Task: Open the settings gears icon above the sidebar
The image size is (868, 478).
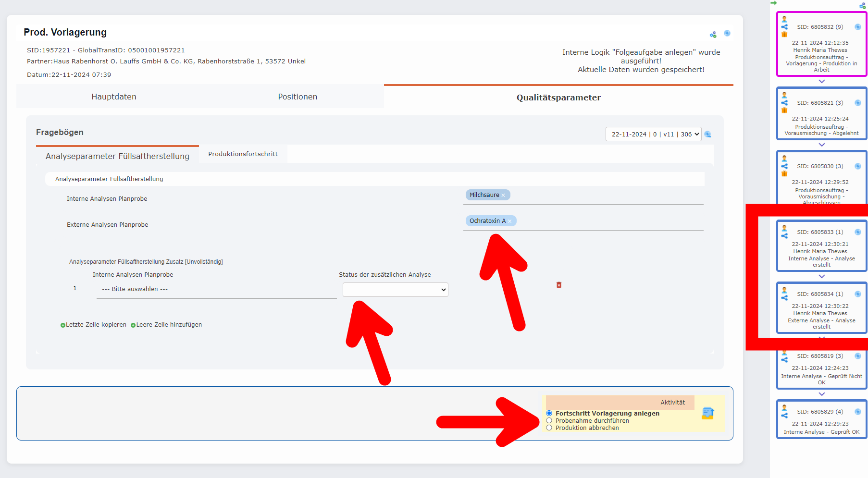Action: 862,5
